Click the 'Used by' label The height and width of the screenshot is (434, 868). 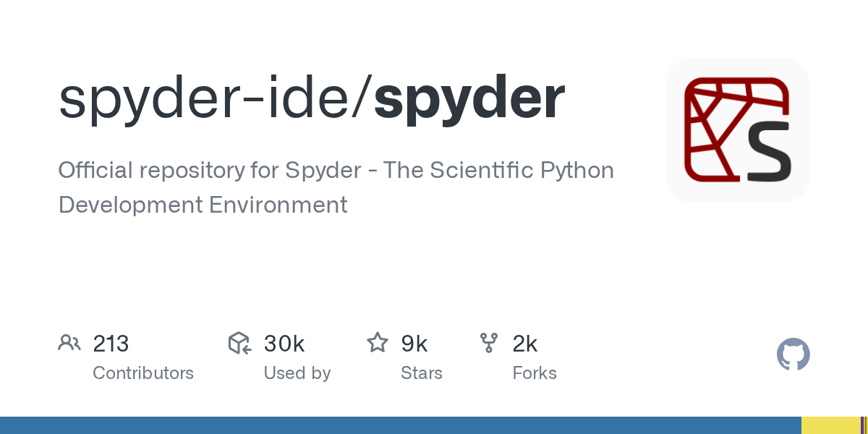tap(297, 373)
